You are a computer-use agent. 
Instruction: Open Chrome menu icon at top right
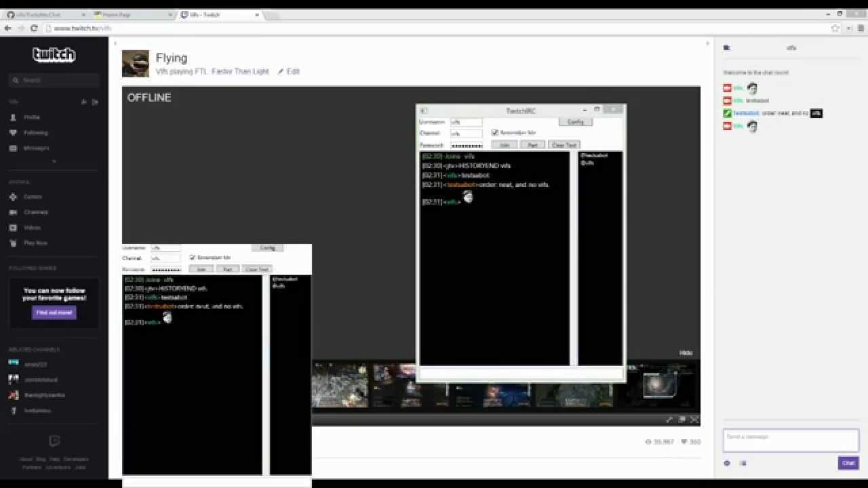tap(859, 28)
